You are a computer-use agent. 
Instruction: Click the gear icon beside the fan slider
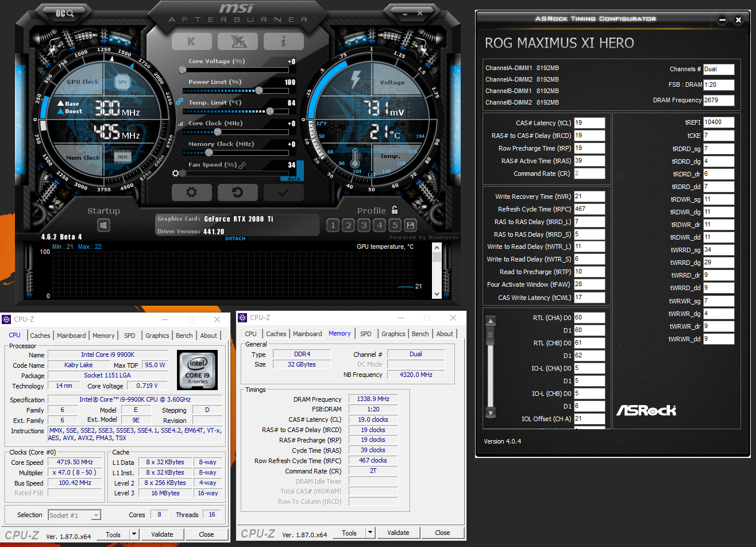pyautogui.click(x=176, y=173)
